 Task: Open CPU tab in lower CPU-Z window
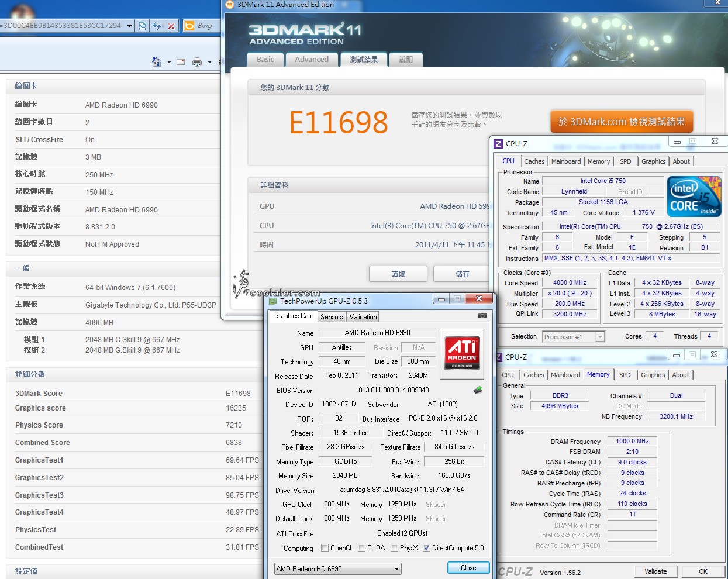coord(508,375)
